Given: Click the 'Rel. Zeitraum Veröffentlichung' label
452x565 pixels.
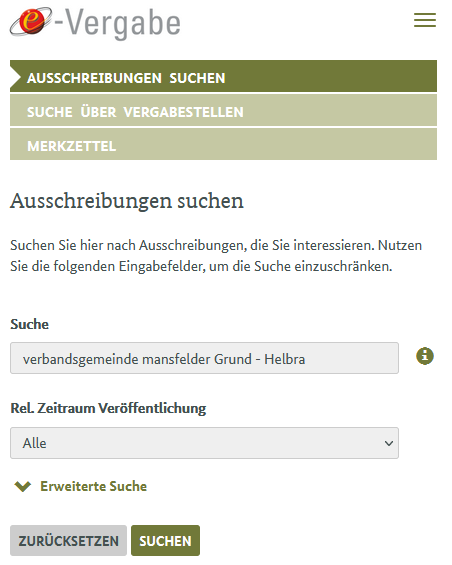Looking at the screenshot, I should (108, 408).
